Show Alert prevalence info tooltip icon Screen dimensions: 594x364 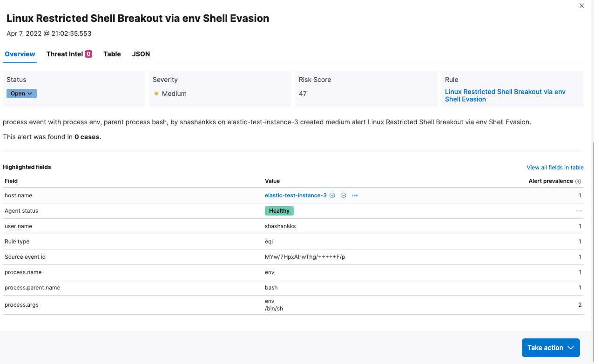578,182
